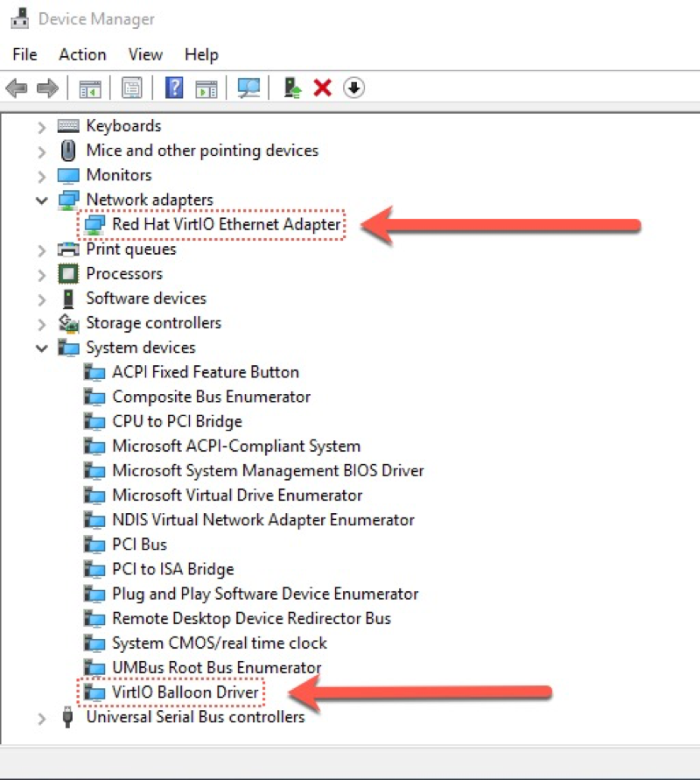Click Scan for hardware changes icon
Viewport: 700px width, 780px height.
point(248,88)
